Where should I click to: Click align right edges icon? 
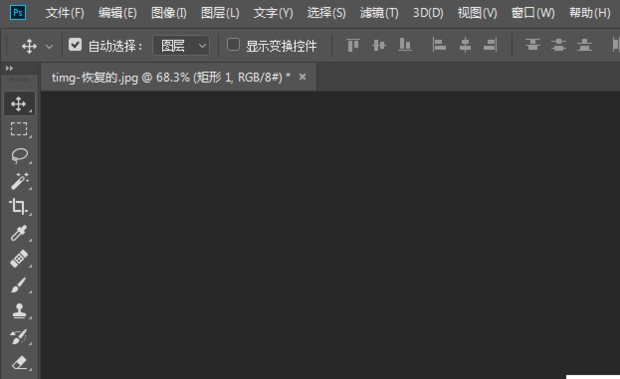[490, 45]
